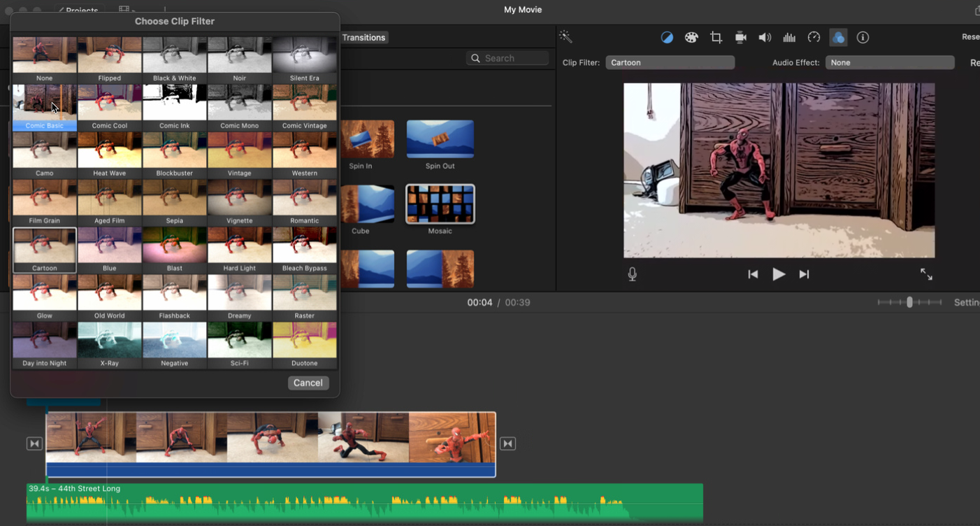Pick the Noir filter
Screen dimensions: 980x526
[x=240, y=60]
